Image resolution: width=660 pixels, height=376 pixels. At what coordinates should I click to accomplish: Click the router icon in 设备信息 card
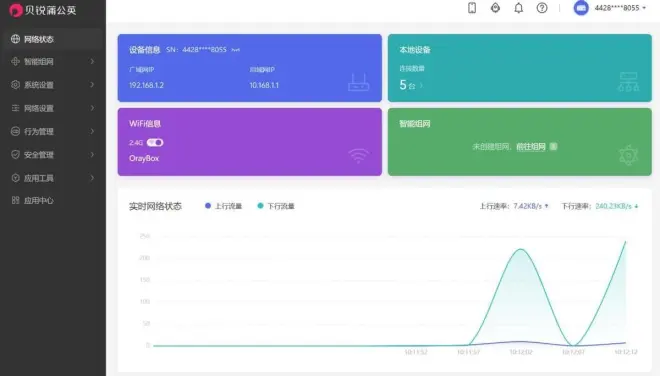pyautogui.click(x=359, y=83)
